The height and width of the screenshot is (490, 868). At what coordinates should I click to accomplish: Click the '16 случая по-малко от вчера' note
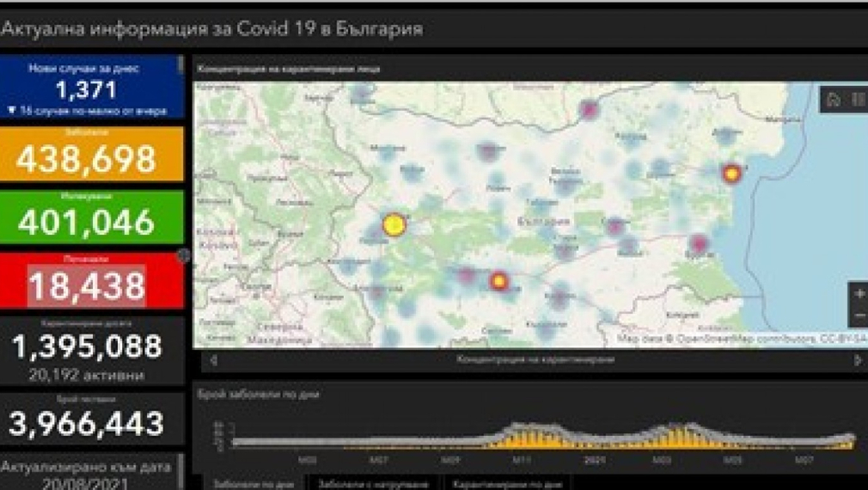(88, 111)
